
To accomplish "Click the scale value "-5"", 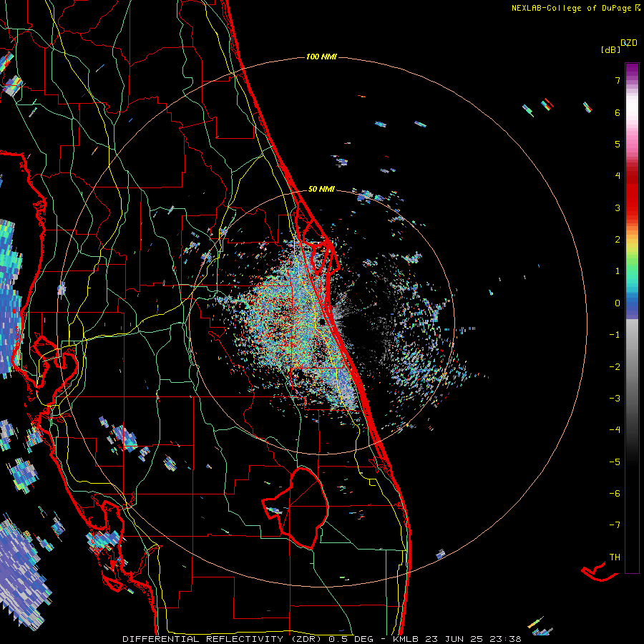I will pyautogui.click(x=615, y=462).
